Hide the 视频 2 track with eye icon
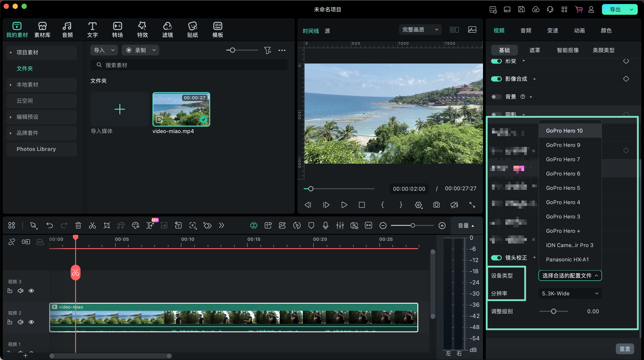This screenshot has width=644, height=360. [31, 322]
